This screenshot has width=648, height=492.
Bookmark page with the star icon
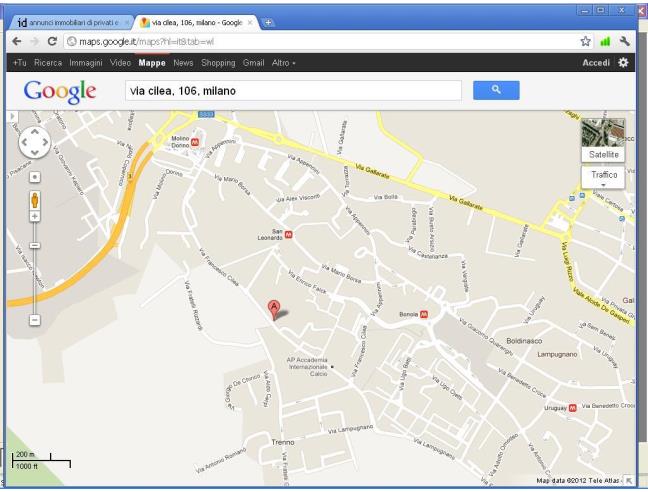[585, 42]
